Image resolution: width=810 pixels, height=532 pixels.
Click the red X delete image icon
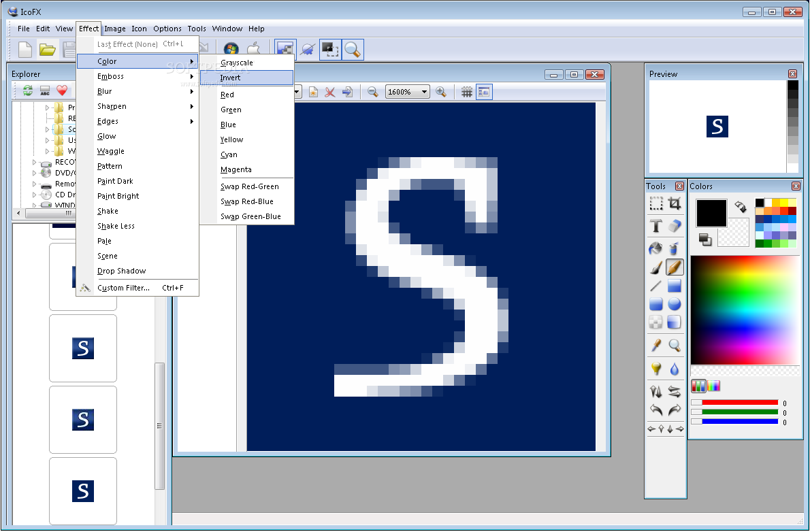329,92
